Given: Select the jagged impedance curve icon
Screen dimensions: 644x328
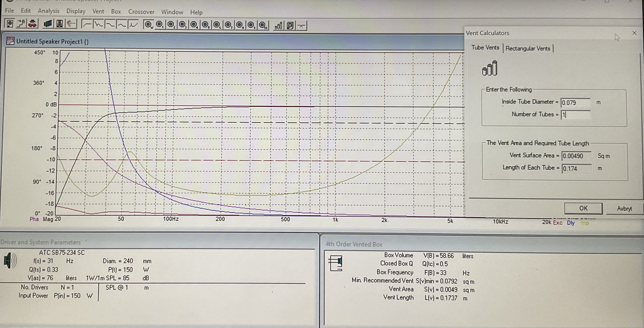Looking at the screenshot, I should point(99,24).
